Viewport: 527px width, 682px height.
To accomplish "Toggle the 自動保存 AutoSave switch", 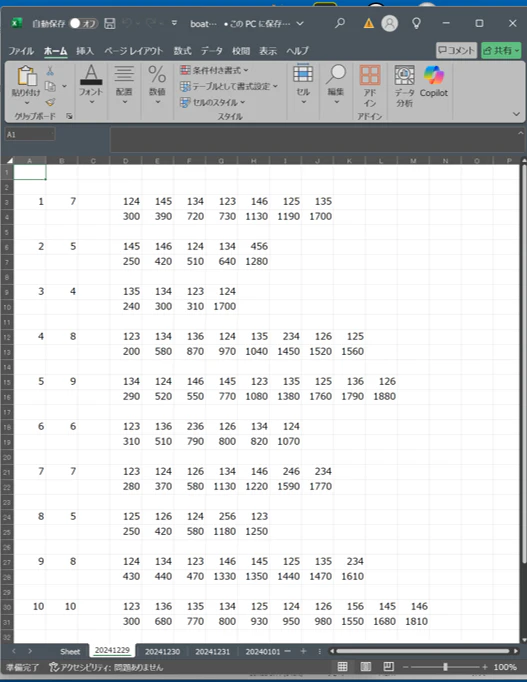I will click(83, 23).
